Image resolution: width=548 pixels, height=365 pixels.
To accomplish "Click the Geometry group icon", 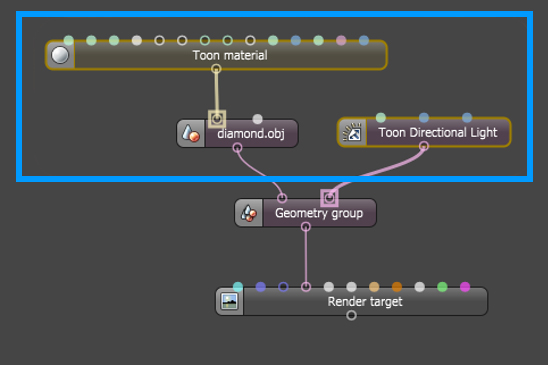I will pos(249,213).
